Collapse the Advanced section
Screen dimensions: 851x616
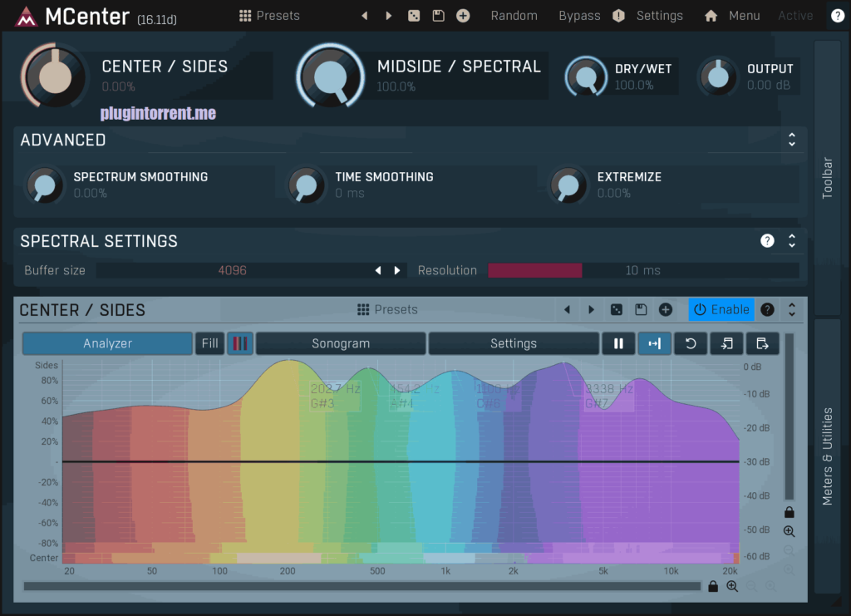pyautogui.click(x=792, y=140)
